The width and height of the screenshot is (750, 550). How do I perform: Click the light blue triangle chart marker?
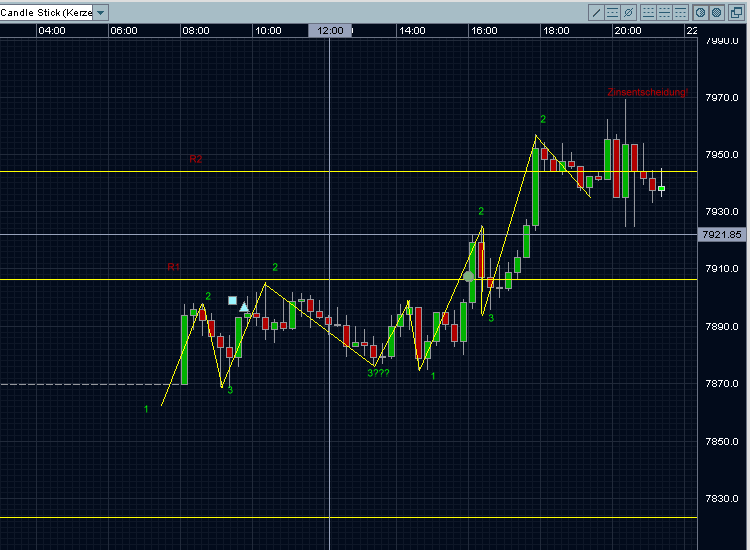click(243, 306)
